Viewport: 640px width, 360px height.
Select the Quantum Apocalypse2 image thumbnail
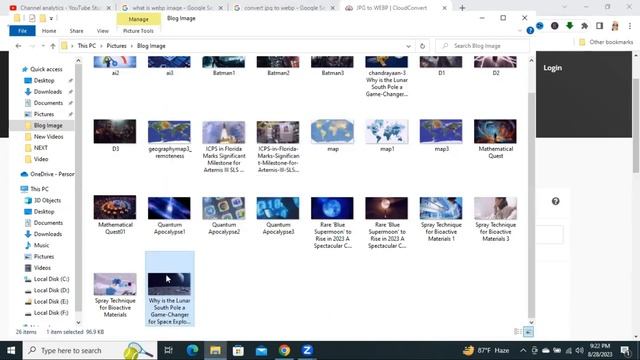224,208
